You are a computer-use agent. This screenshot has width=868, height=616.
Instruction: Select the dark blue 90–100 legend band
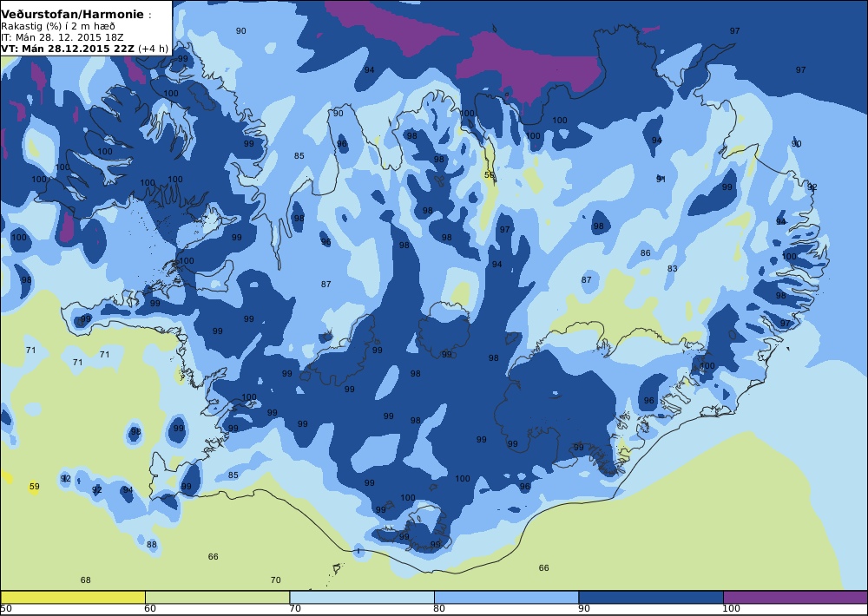coord(651,597)
